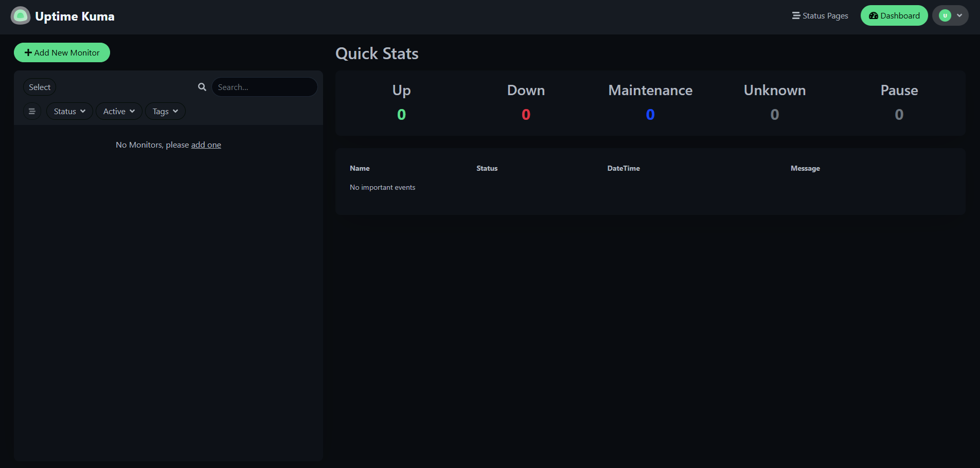
Task: Click the Name column header
Action: tap(360, 168)
